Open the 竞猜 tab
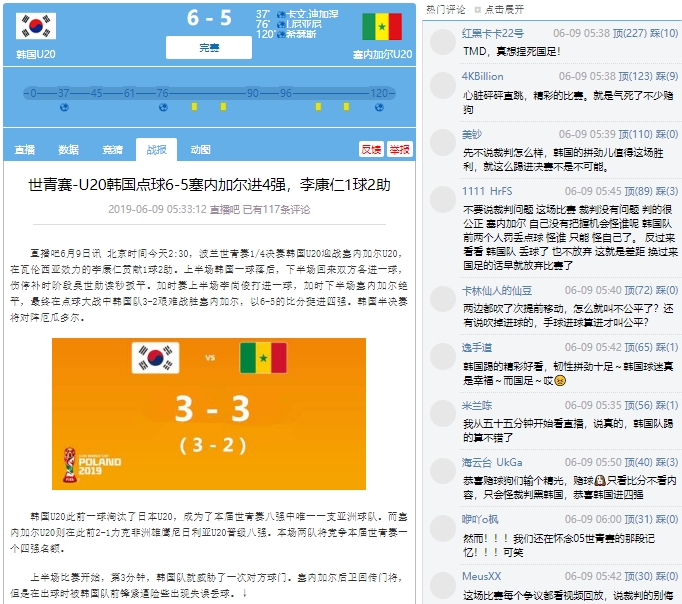 tap(113, 150)
